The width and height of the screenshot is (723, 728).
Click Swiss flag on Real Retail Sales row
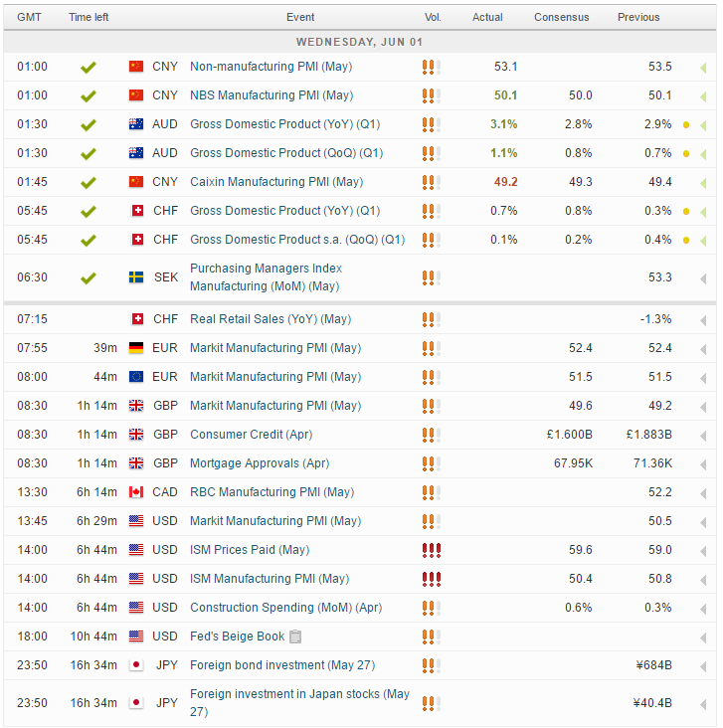137,319
